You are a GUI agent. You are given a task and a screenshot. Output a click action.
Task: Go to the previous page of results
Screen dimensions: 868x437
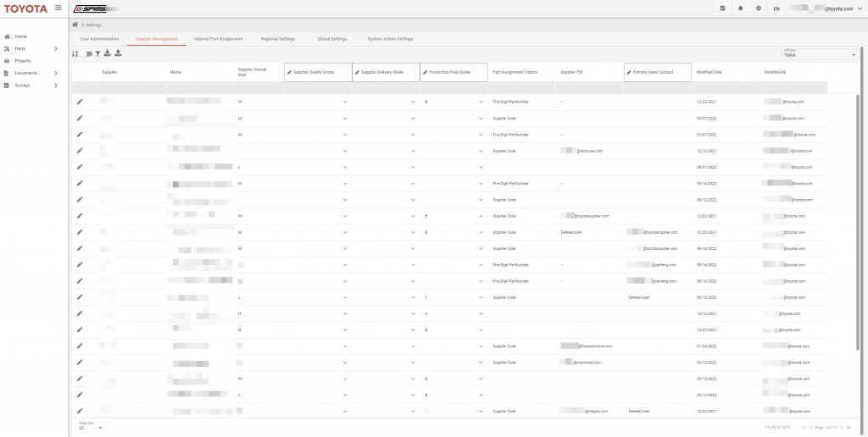812,428
